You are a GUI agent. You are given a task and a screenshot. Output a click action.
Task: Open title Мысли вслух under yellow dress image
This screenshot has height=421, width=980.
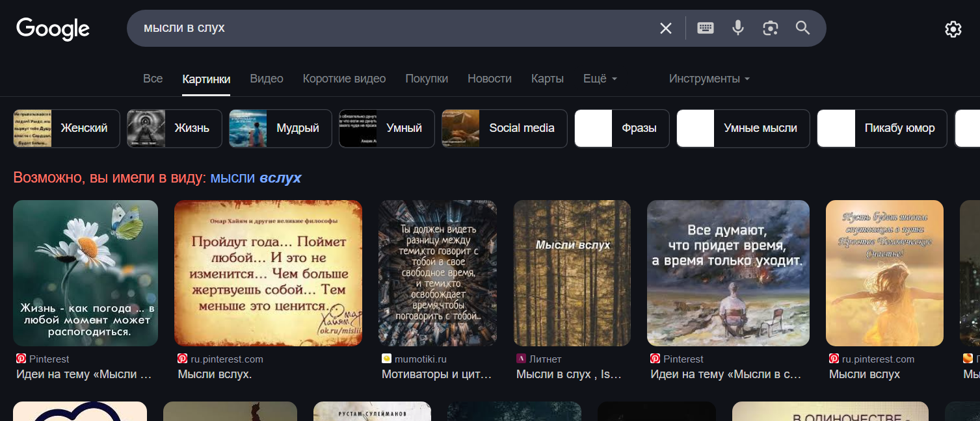pos(864,374)
